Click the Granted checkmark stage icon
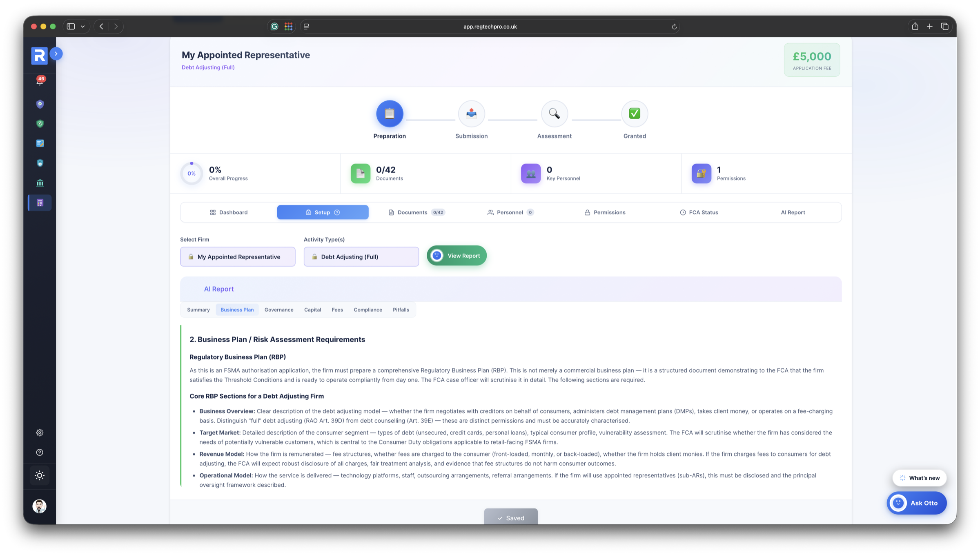 pyautogui.click(x=635, y=114)
